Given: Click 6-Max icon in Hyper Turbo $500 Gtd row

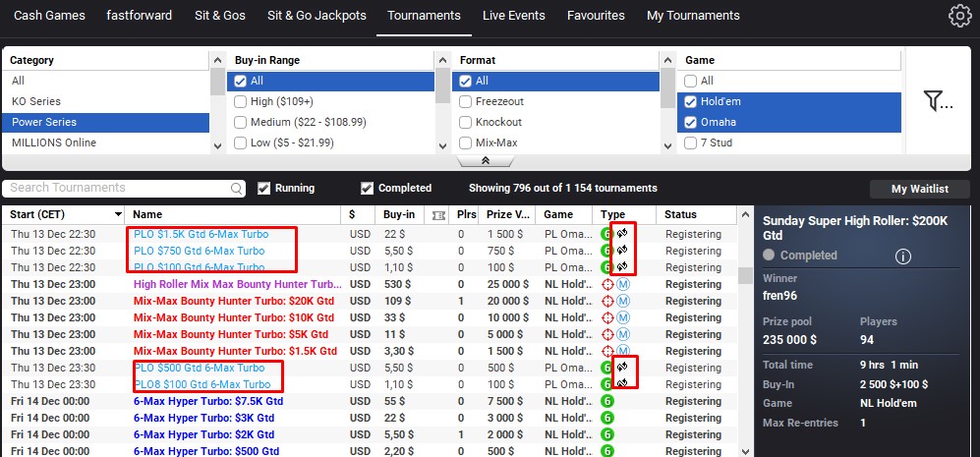Looking at the screenshot, I should coord(606,451).
